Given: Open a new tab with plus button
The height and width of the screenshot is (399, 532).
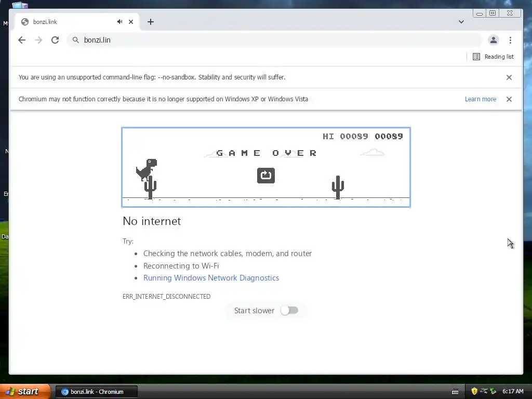Looking at the screenshot, I should (151, 22).
